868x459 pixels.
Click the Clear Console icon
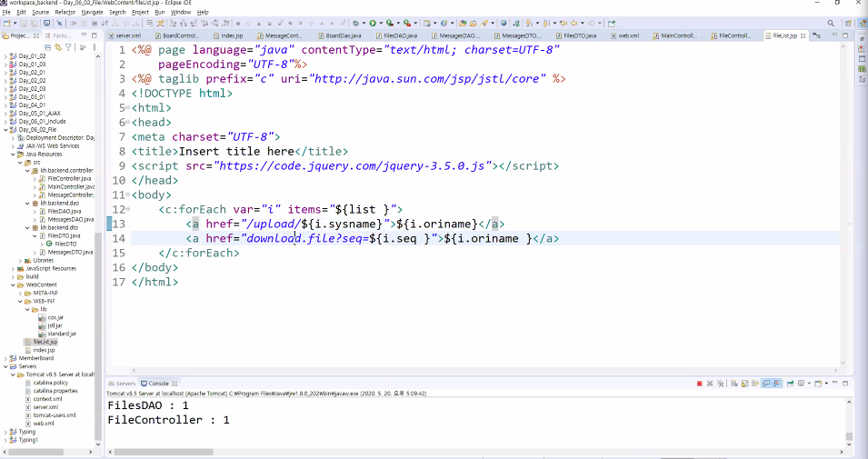[734, 384]
